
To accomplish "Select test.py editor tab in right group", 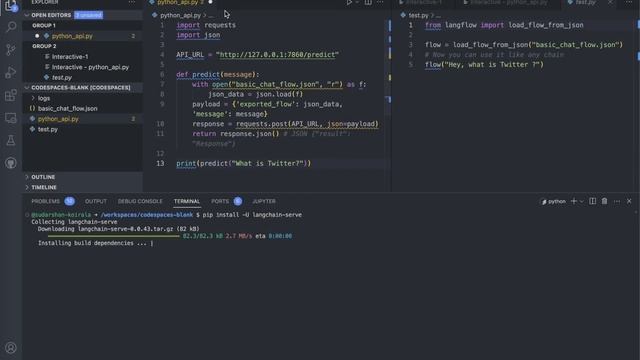I will click(585, 2).
